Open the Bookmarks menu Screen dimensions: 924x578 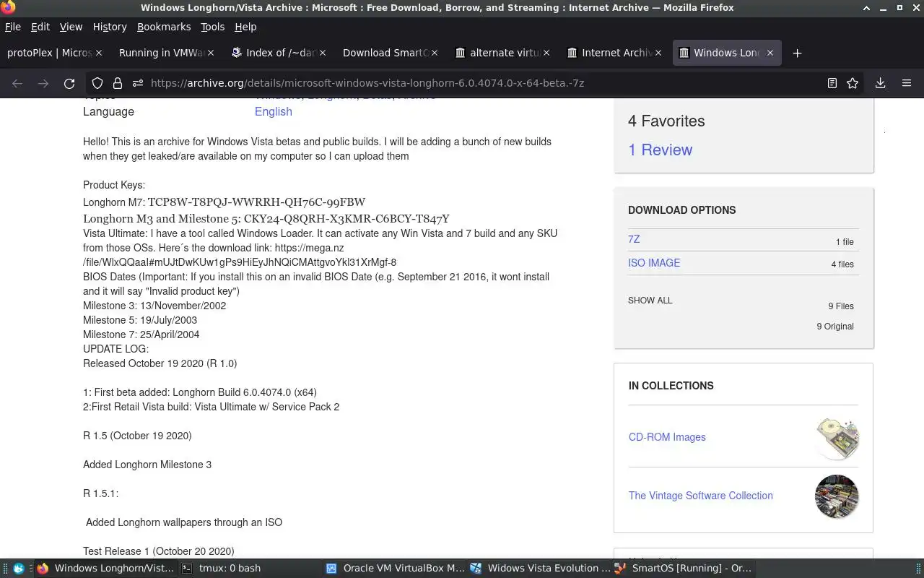[164, 27]
